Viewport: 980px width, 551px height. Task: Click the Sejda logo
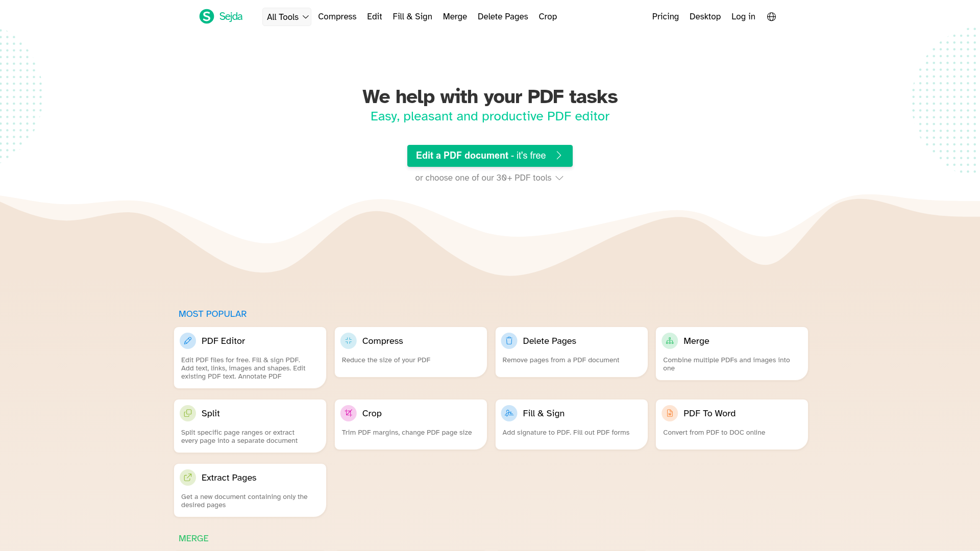point(220,16)
